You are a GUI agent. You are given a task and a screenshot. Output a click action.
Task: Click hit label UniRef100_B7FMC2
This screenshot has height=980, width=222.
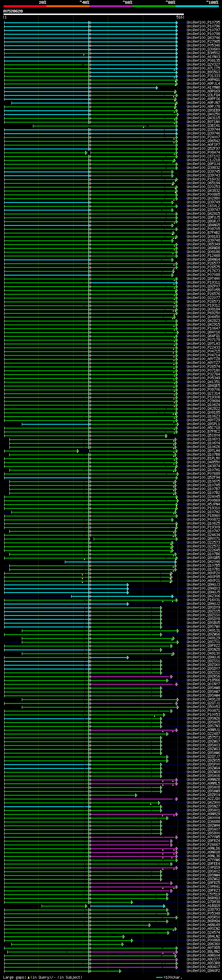(203, 431)
